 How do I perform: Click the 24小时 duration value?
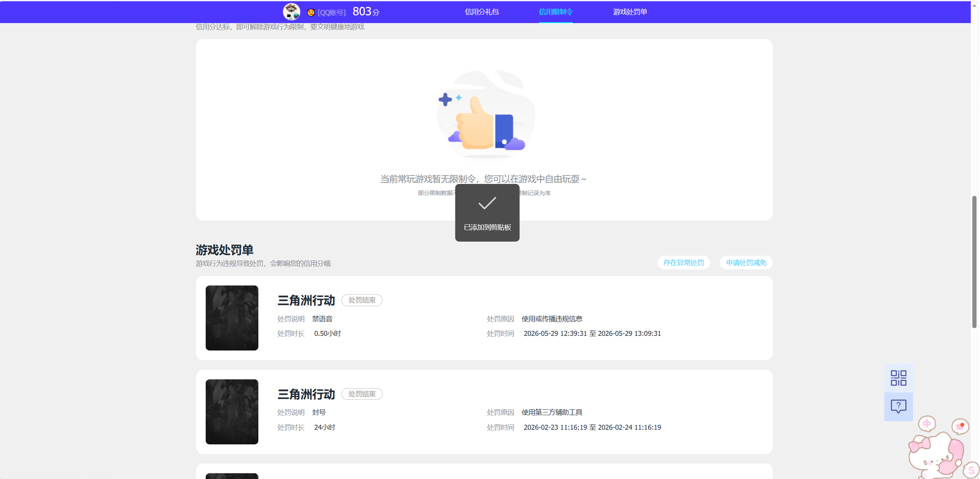click(325, 427)
